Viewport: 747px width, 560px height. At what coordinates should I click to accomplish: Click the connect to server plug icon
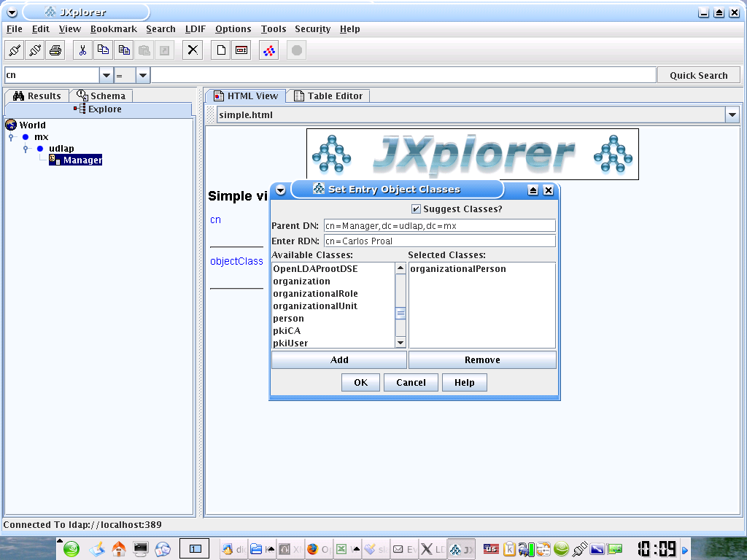[x=15, y=50]
